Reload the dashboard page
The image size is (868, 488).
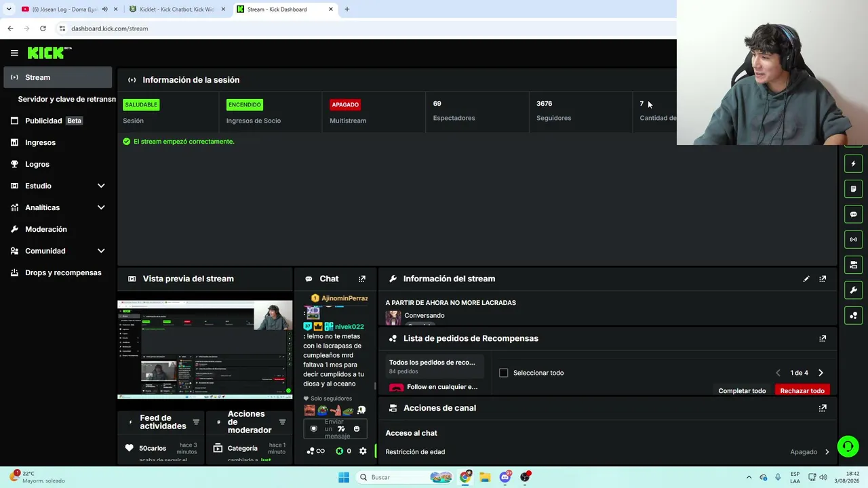point(43,28)
